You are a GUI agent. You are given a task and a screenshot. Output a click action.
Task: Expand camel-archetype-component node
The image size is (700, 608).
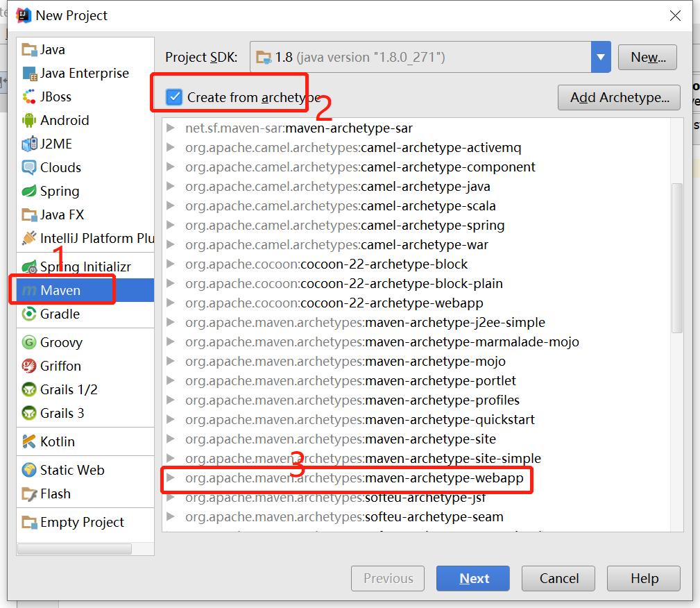(x=170, y=167)
